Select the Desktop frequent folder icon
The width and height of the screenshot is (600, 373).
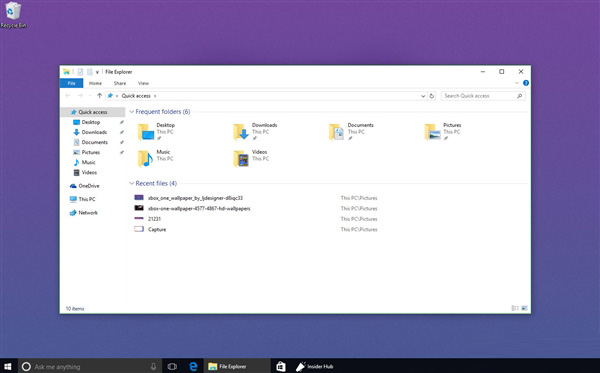tap(146, 132)
